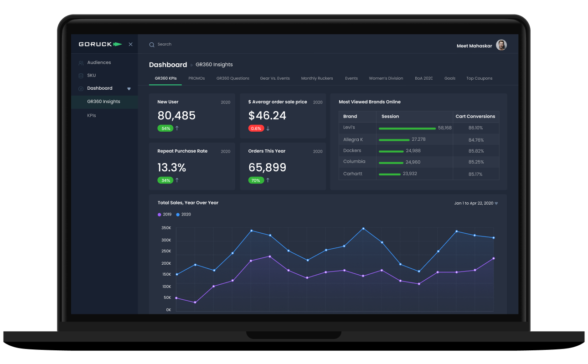Select KPIs in the sidebar
This screenshot has height=364, width=588.
pos(91,115)
